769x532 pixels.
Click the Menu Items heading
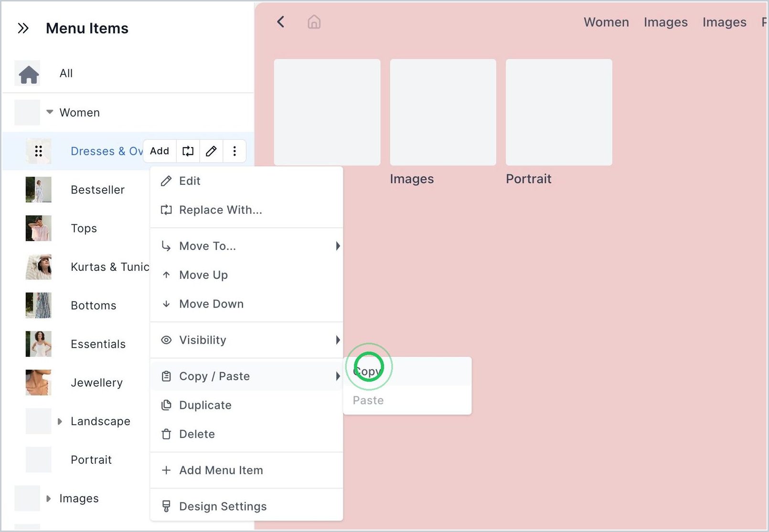tap(87, 29)
